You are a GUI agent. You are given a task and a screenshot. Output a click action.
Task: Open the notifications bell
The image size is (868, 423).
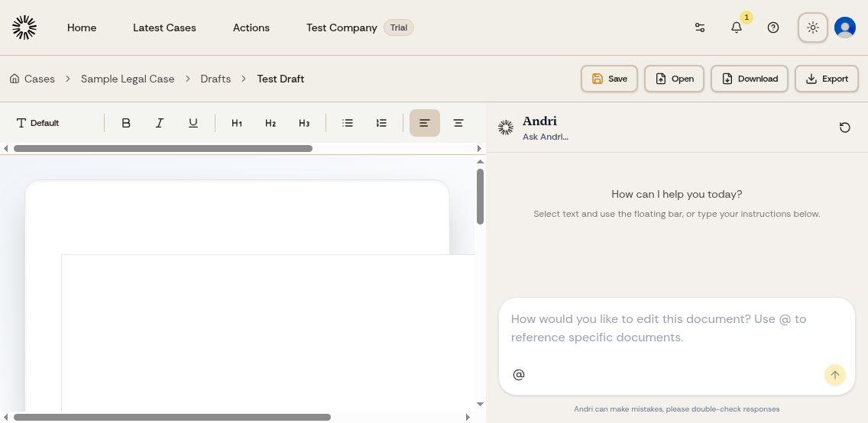(737, 27)
